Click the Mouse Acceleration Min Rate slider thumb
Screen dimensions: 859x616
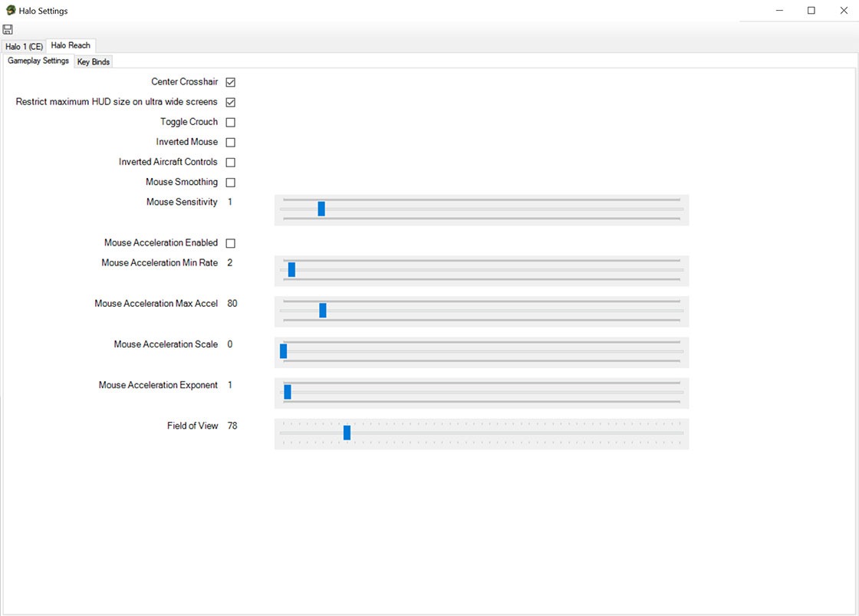(x=291, y=269)
